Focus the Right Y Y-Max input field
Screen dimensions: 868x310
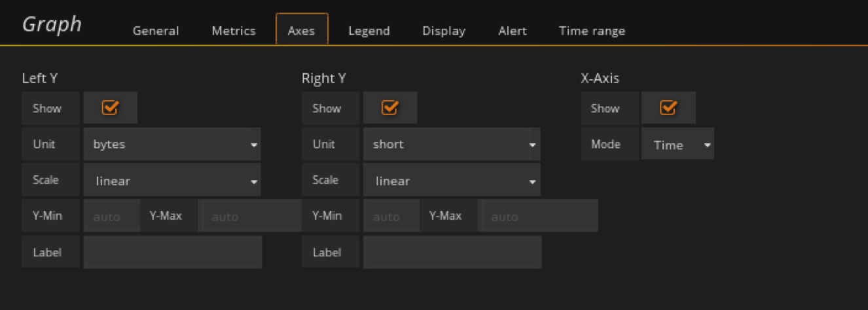pyautogui.click(x=538, y=216)
